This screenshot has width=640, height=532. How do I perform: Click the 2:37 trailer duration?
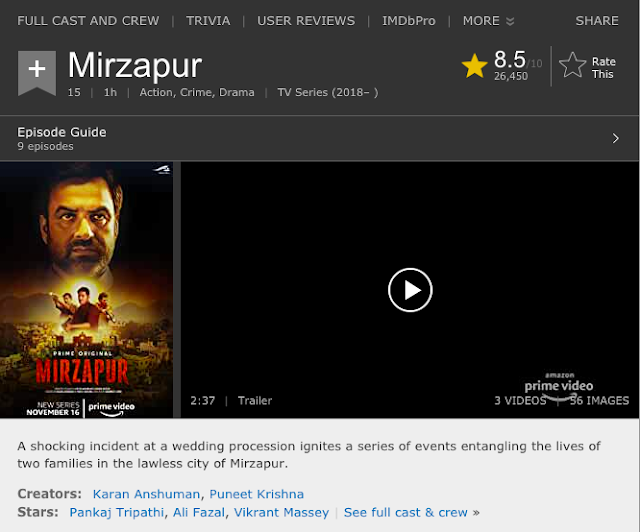(202, 401)
